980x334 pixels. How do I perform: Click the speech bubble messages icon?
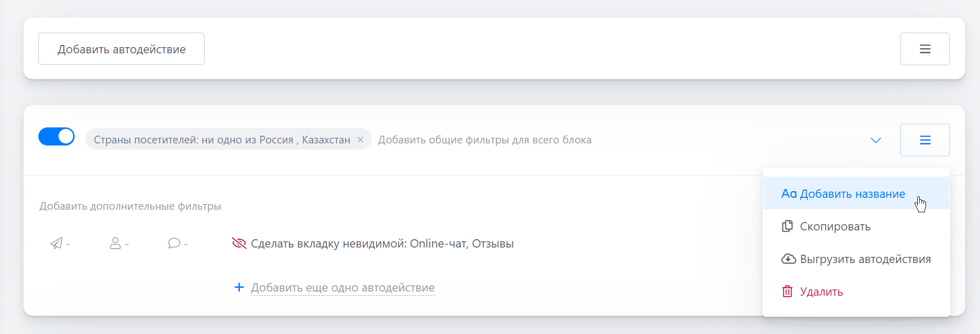(174, 243)
